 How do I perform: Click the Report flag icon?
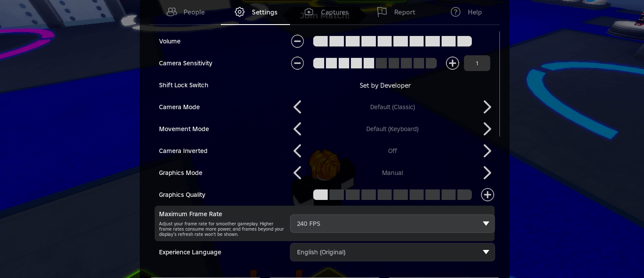(x=382, y=12)
